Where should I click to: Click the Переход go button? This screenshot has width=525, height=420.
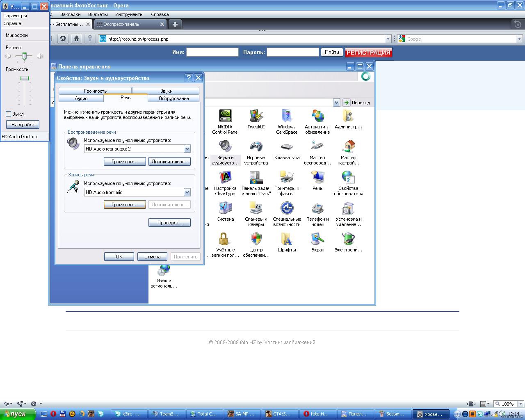(356, 103)
